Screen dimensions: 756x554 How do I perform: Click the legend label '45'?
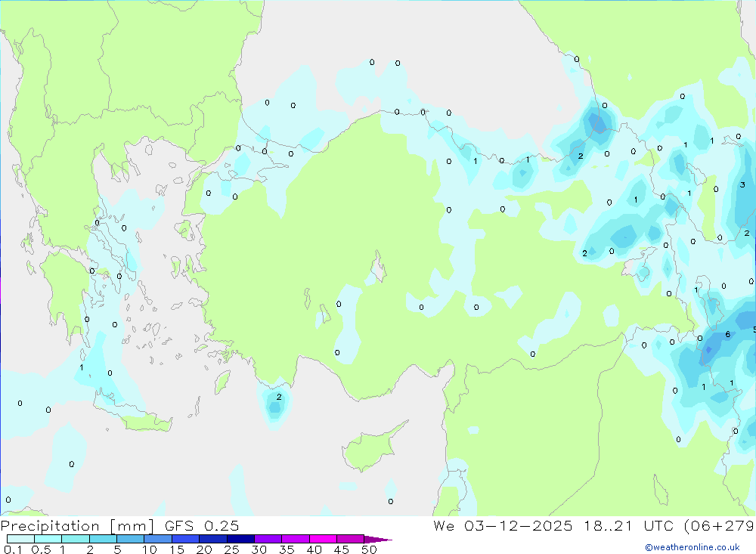342,549
